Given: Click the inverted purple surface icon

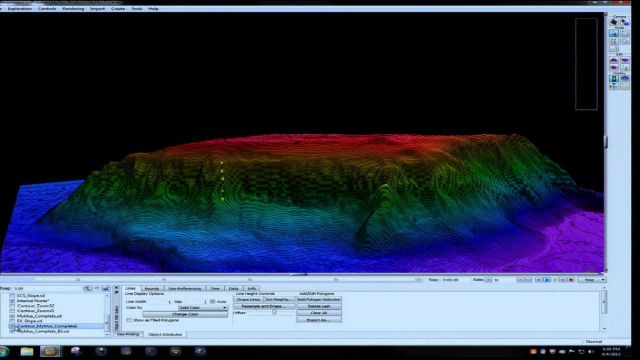Looking at the screenshot, I should [625, 60].
